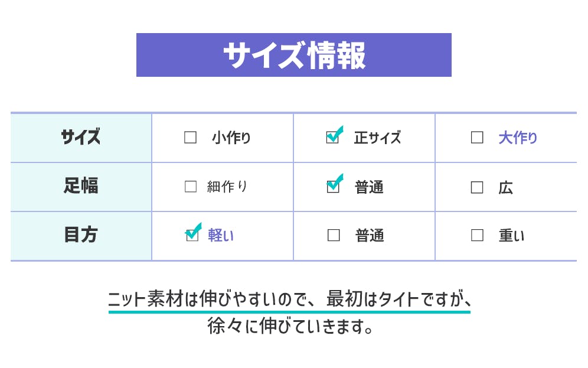The width and height of the screenshot is (588, 368).
Task: Check the 小作り checkbox
Action: point(190,138)
